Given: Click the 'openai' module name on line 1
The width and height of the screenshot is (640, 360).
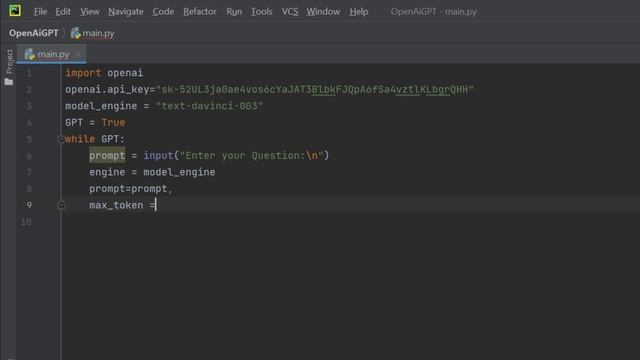Looking at the screenshot, I should tap(125, 73).
